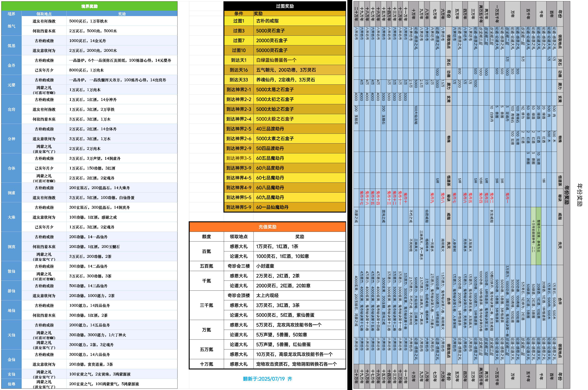Select the 过图1 condition cell
Image resolution: width=588 pixels, height=390 pixels.
click(239, 21)
